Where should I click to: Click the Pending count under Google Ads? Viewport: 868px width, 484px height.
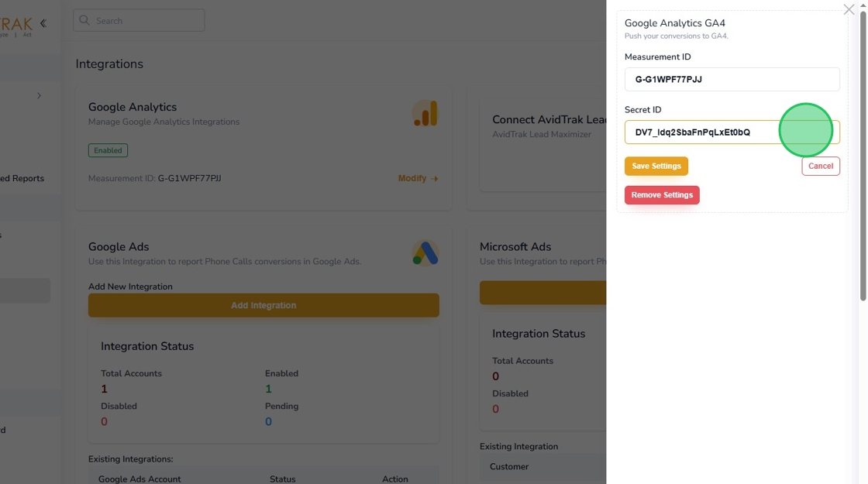[268, 421]
